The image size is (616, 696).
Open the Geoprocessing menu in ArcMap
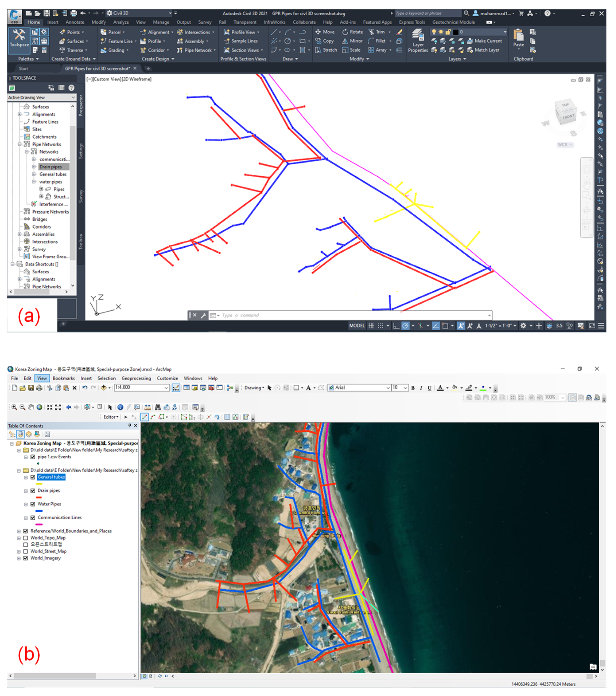pyautogui.click(x=136, y=378)
